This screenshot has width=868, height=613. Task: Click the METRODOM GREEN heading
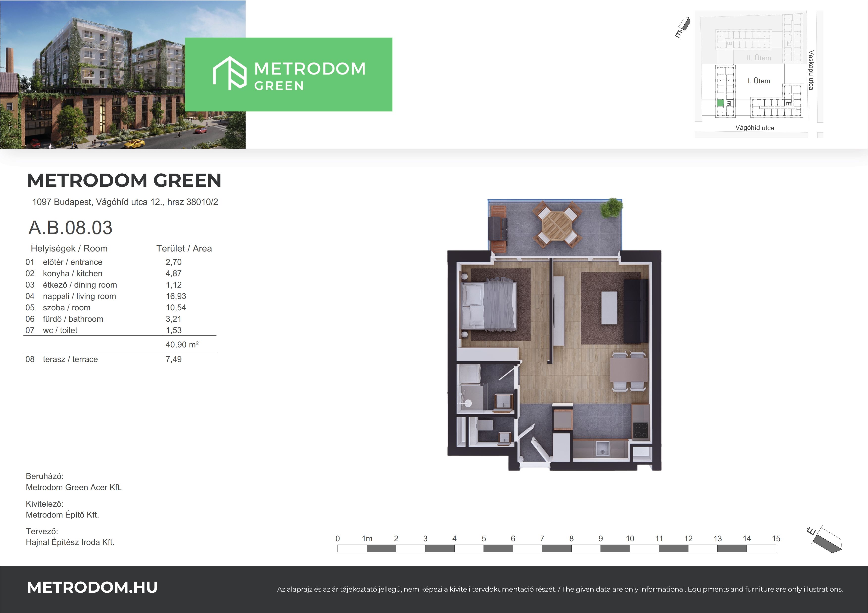[124, 181]
